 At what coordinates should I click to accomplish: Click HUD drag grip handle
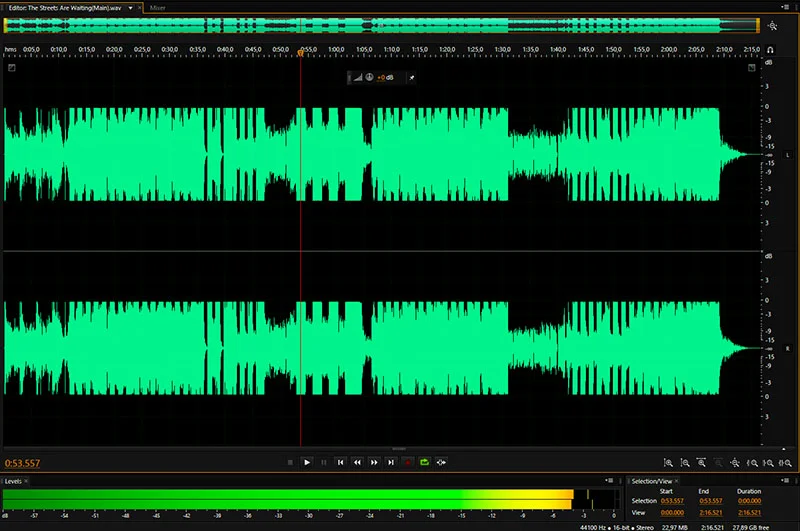350,78
